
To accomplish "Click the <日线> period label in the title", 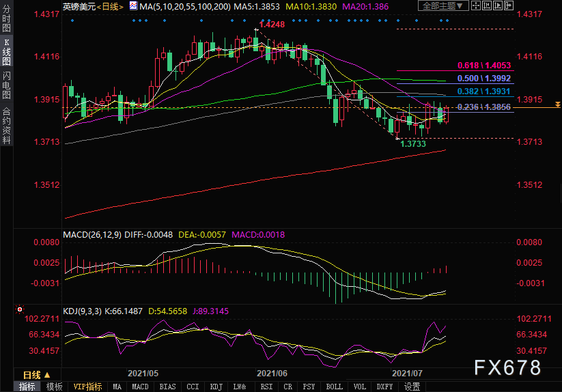I will click(x=108, y=6).
